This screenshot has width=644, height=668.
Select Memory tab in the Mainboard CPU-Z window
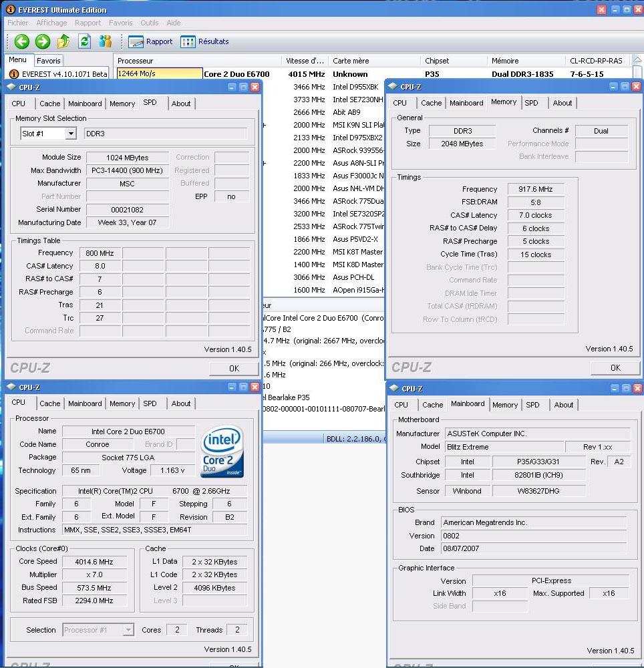tap(505, 405)
